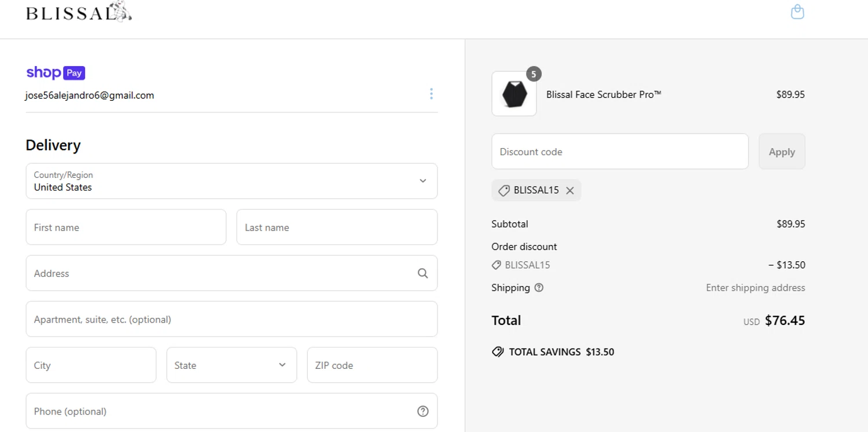
Task: Click the address search magnifier icon
Action: click(423, 273)
